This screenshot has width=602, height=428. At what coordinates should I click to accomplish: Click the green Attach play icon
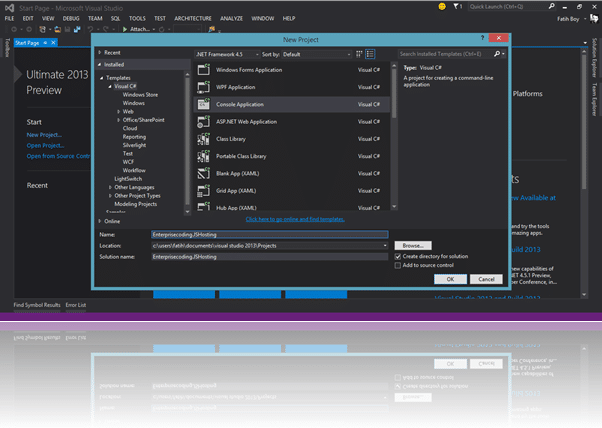coord(125,29)
